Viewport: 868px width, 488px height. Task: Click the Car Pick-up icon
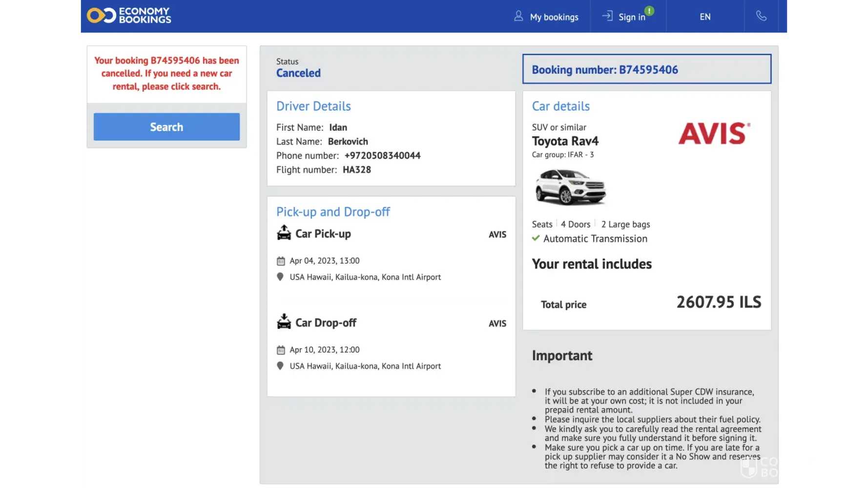284,233
